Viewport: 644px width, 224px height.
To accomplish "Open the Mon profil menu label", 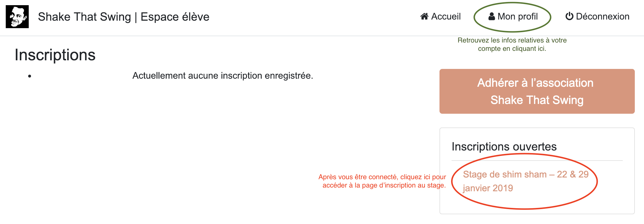I will point(518,17).
